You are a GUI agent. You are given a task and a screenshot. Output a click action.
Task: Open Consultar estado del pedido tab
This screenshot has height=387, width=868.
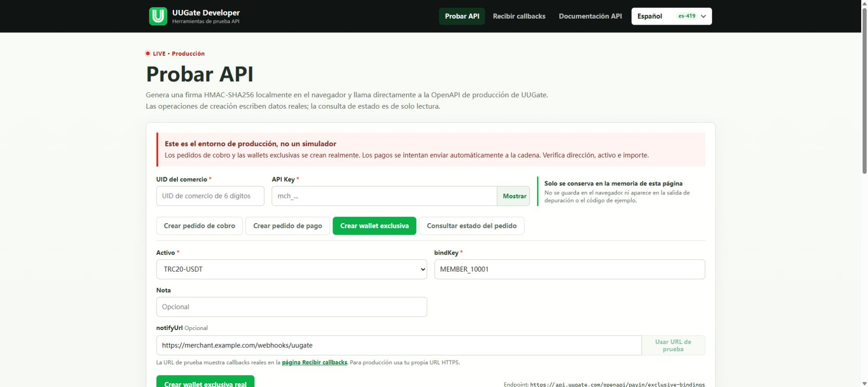(472, 226)
